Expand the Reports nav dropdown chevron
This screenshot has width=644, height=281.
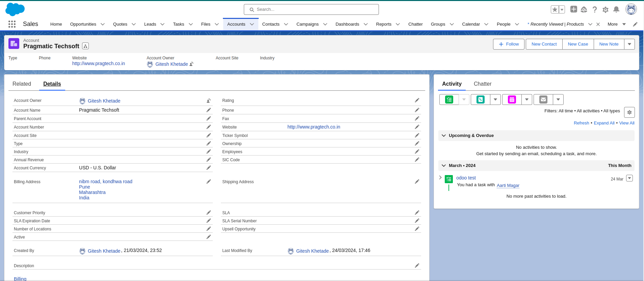coord(398,24)
